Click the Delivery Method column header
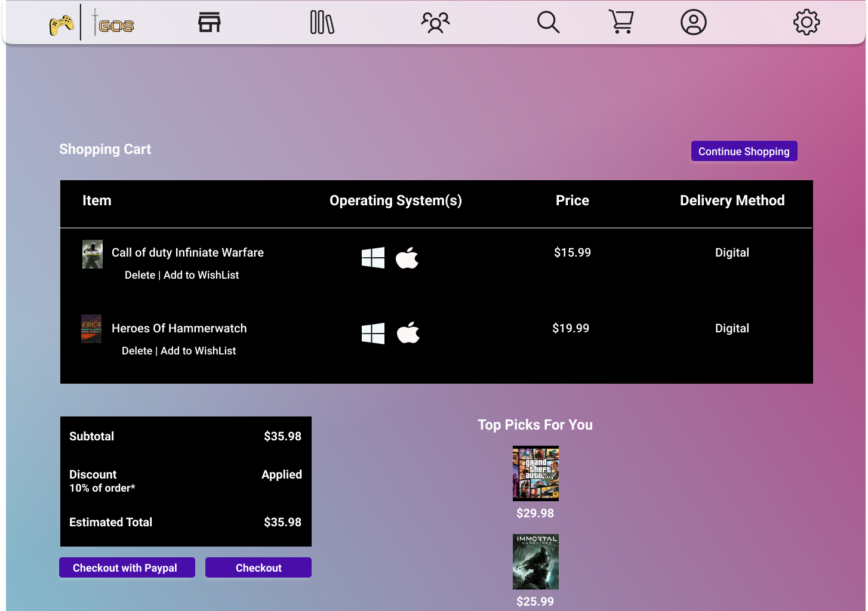Screen dimensions: 868x611 pyautogui.click(x=732, y=200)
